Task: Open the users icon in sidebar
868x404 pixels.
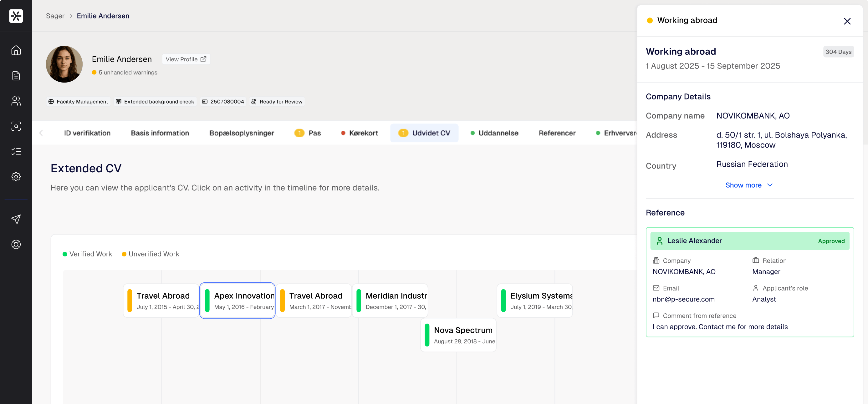Action: [16, 101]
